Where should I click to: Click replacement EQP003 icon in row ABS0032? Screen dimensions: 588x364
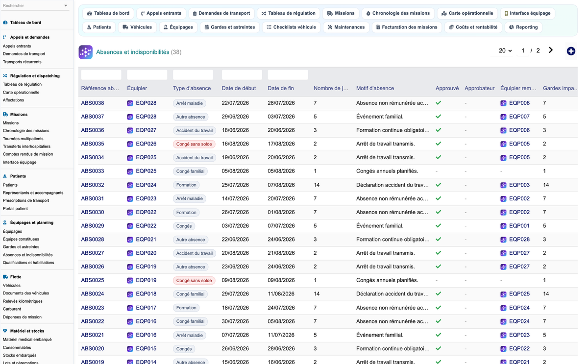coord(503,185)
